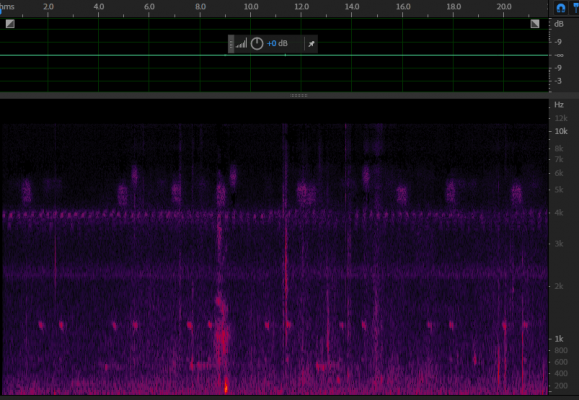Click the 20.0 mark on time ruler
Image resolution: width=579 pixels, height=400 pixels.
point(504,7)
